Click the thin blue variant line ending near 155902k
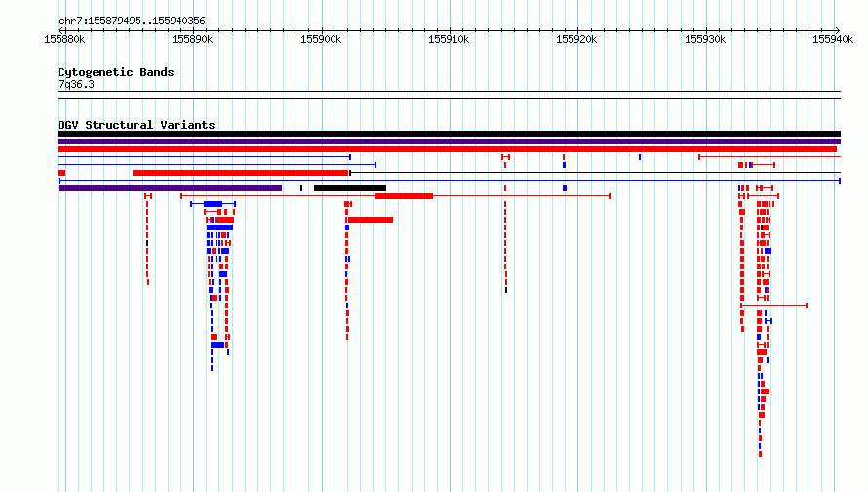This screenshot has height=492, width=868. [204, 157]
